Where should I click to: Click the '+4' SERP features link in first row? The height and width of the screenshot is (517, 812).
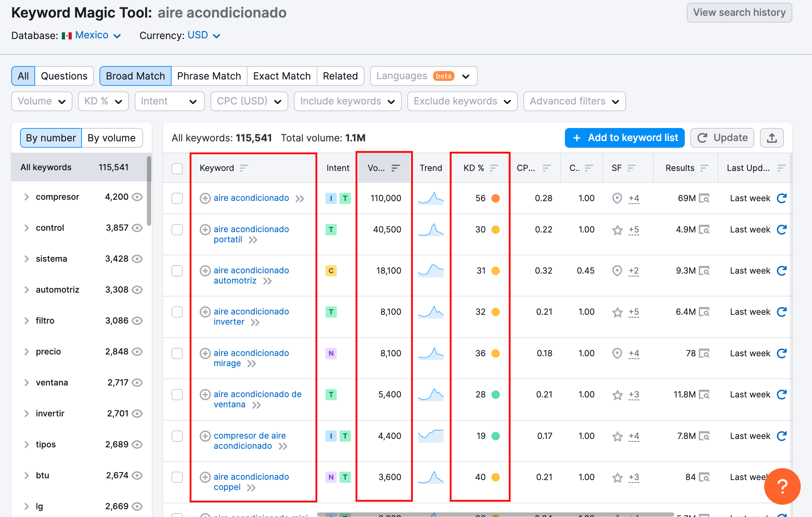coord(634,198)
